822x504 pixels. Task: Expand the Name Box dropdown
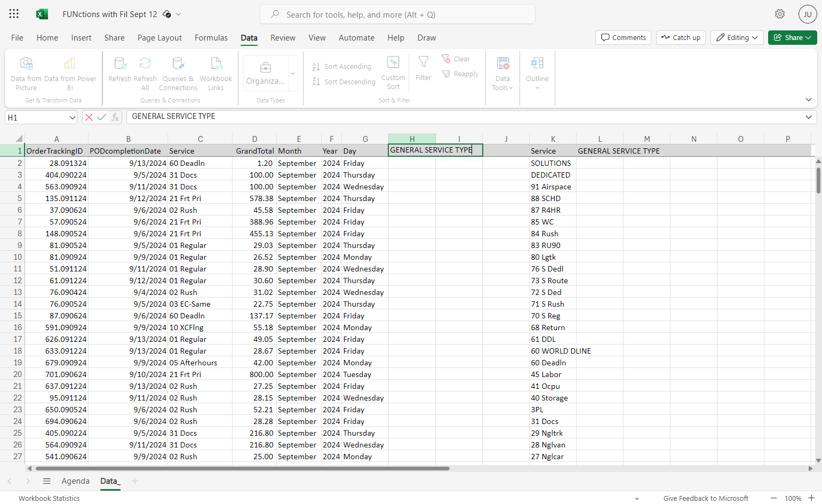click(x=73, y=117)
